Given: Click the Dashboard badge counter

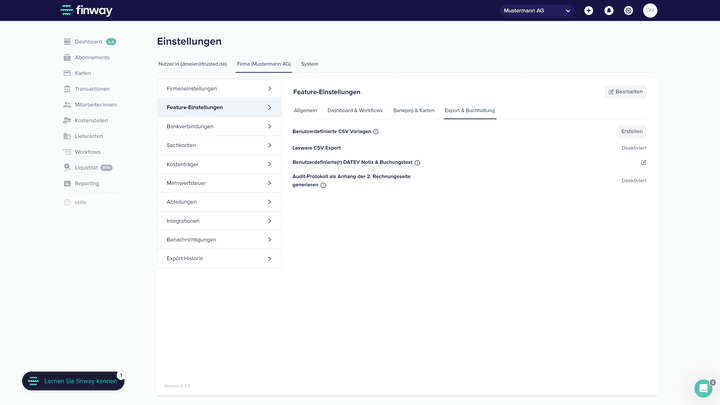Looking at the screenshot, I should pos(111,42).
